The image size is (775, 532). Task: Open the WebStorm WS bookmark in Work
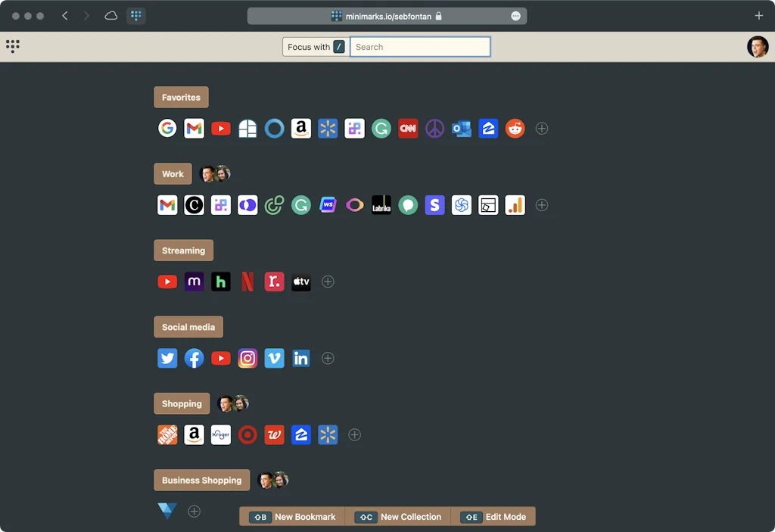(328, 205)
